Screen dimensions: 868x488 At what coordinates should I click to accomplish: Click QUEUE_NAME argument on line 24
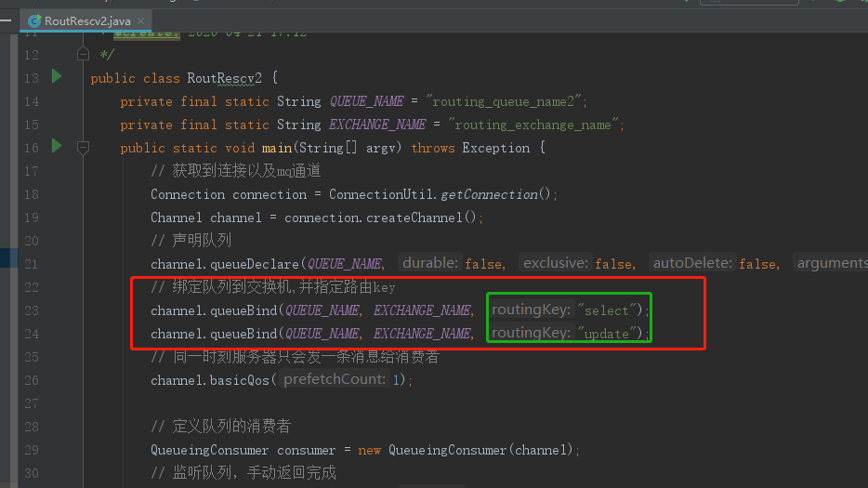click(x=322, y=334)
